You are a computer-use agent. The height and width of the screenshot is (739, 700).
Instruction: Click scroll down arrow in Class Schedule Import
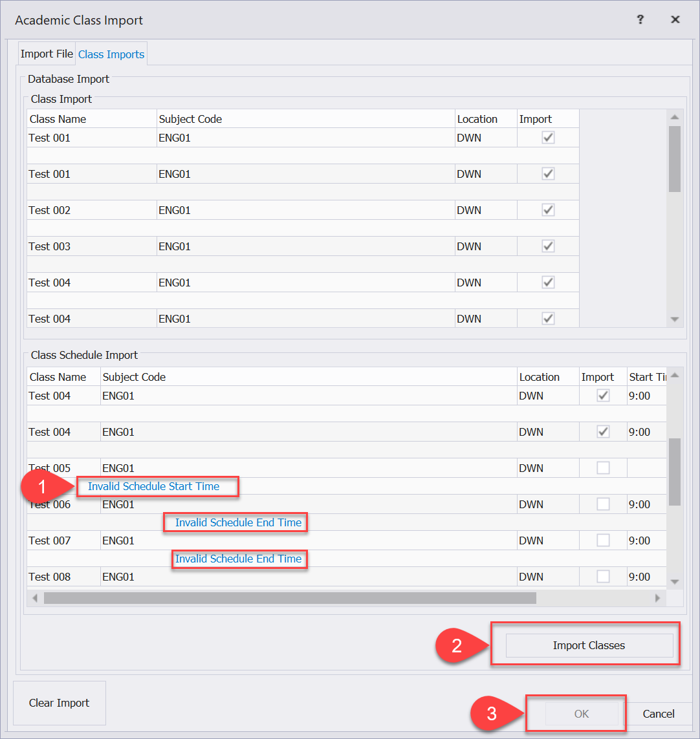pos(675,581)
